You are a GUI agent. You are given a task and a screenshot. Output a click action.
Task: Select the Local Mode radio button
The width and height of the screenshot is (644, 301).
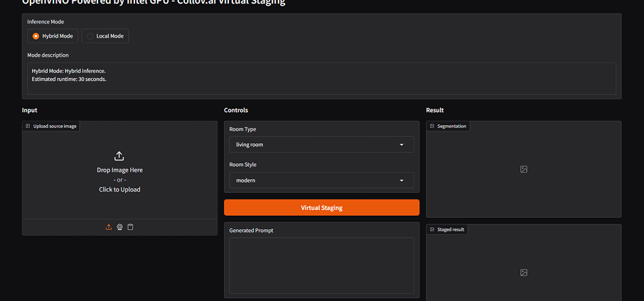(x=90, y=36)
